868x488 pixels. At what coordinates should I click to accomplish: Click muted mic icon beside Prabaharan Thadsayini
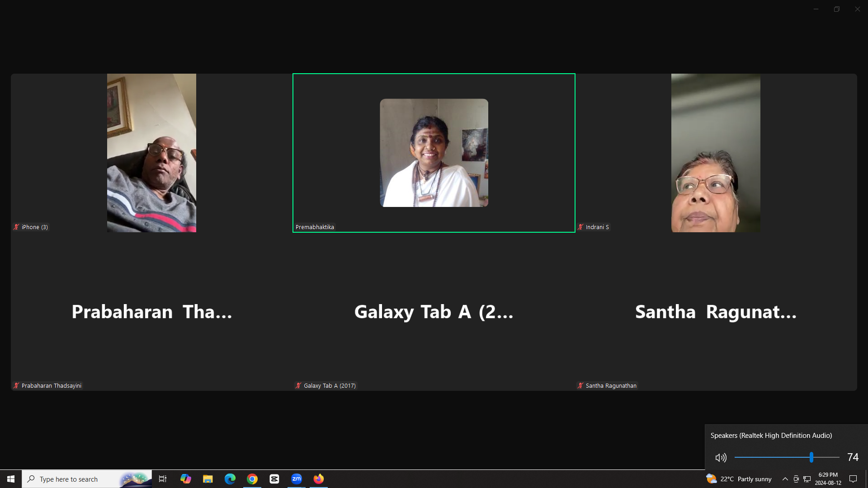pyautogui.click(x=16, y=385)
